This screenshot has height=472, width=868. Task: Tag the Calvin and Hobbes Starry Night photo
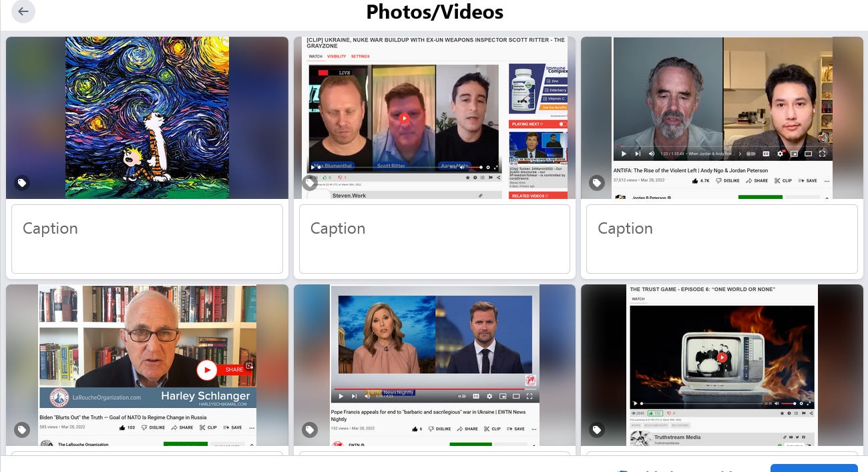pyautogui.click(x=22, y=182)
